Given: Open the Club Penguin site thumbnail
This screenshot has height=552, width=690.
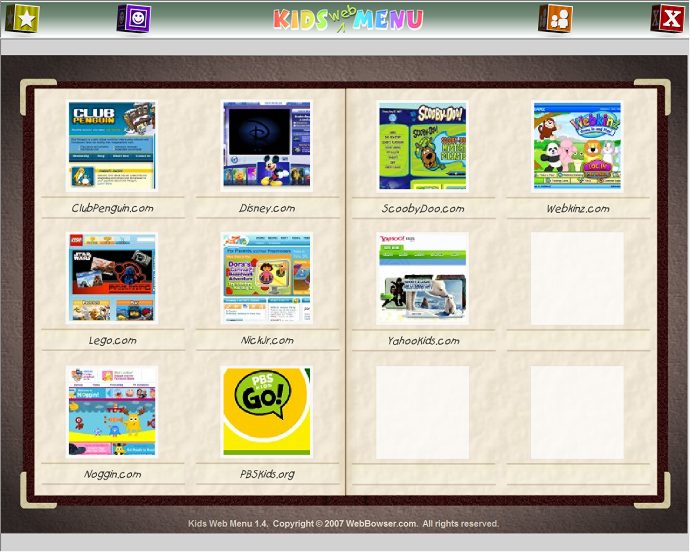Looking at the screenshot, I should click(x=112, y=146).
